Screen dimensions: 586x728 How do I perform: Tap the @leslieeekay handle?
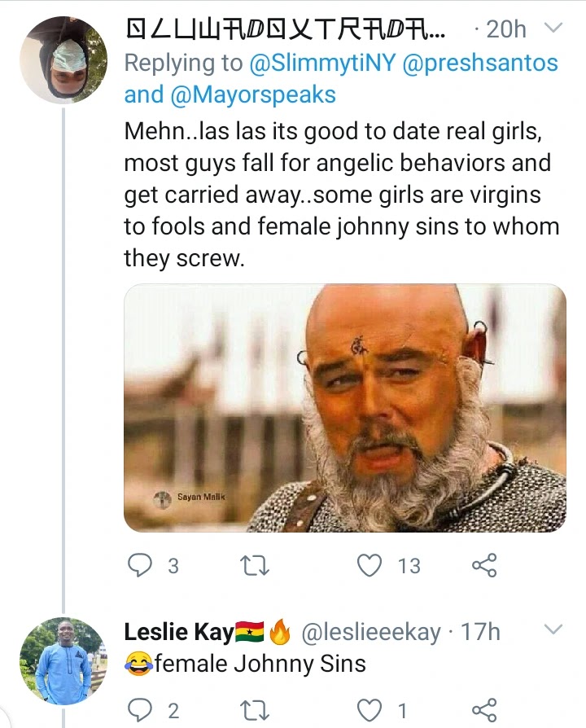[371, 632]
